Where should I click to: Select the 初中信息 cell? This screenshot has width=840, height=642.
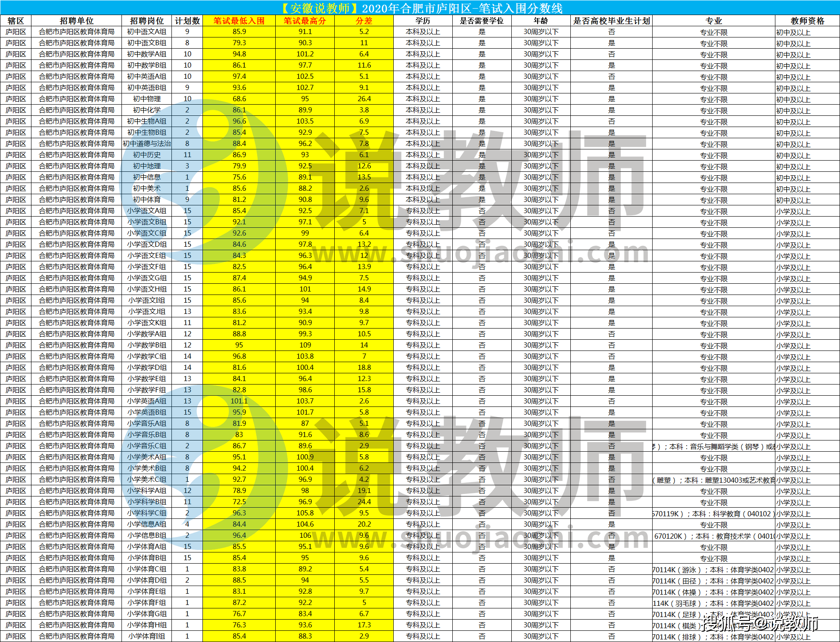pos(146,177)
